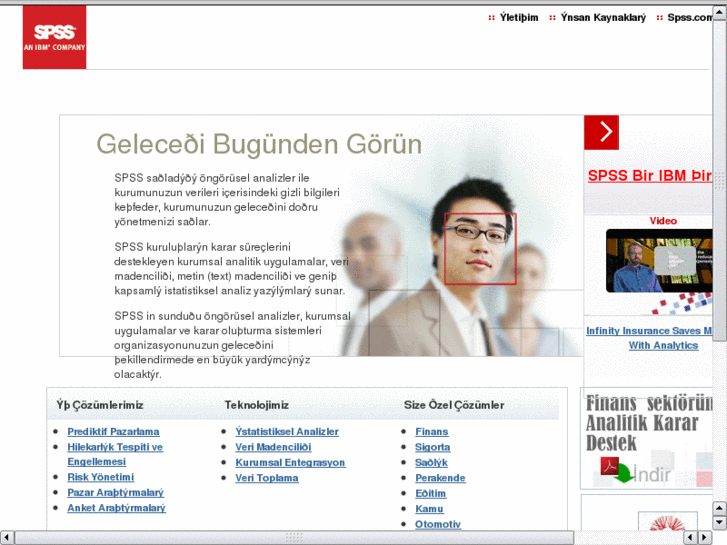
Task: Click the vertical scrollbar down arrow at bottom
Action: pyautogui.click(x=720, y=523)
